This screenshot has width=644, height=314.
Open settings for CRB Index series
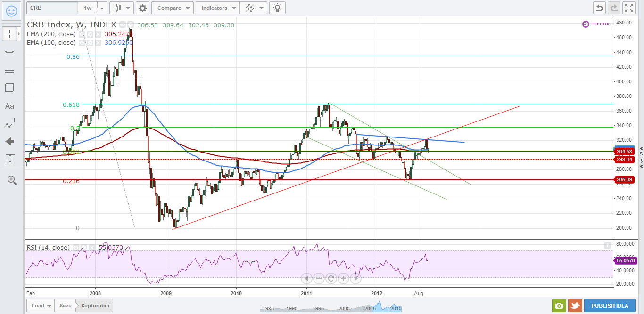[131, 24]
